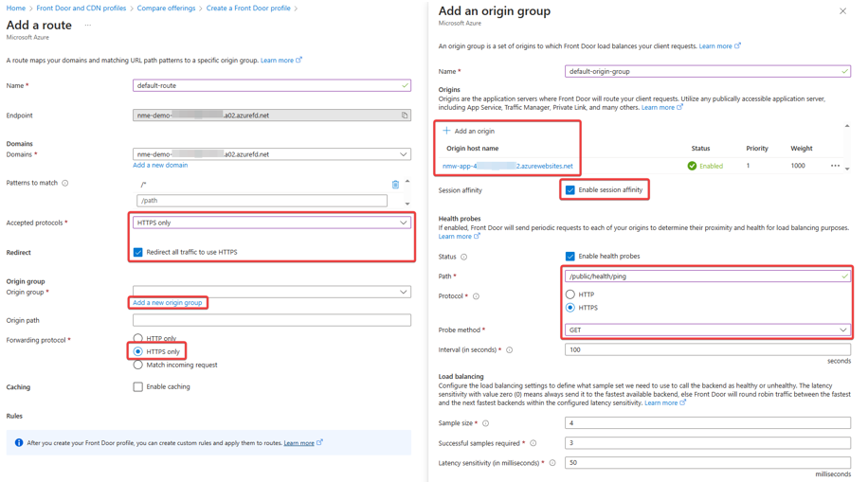Open Learn more link in route description
Viewport: 868px width, 482px height.
point(281,61)
